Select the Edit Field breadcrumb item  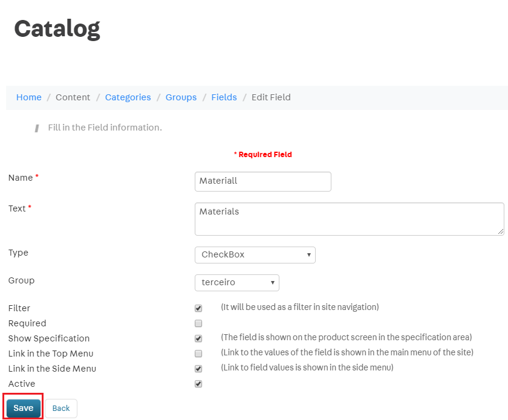[x=270, y=97]
